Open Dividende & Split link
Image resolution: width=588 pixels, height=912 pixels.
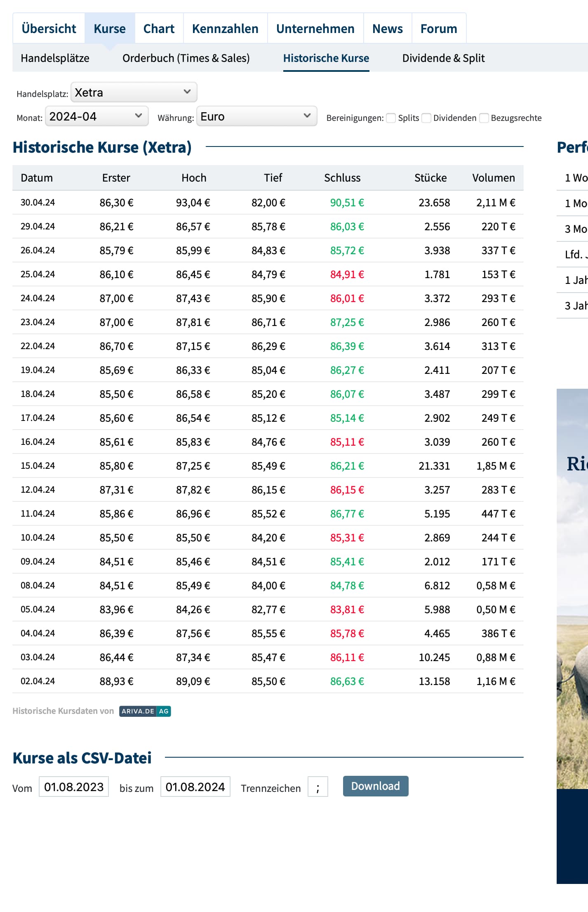click(444, 58)
